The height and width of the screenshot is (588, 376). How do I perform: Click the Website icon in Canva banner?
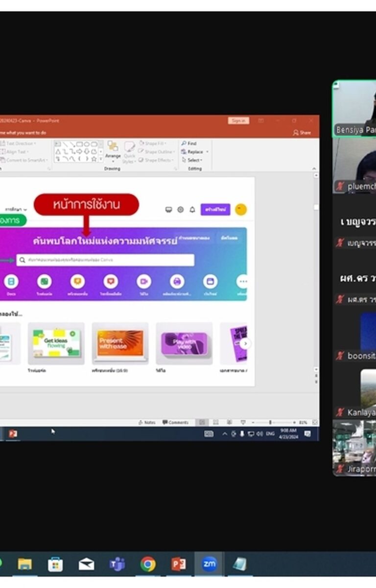click(x=211, y=281)
